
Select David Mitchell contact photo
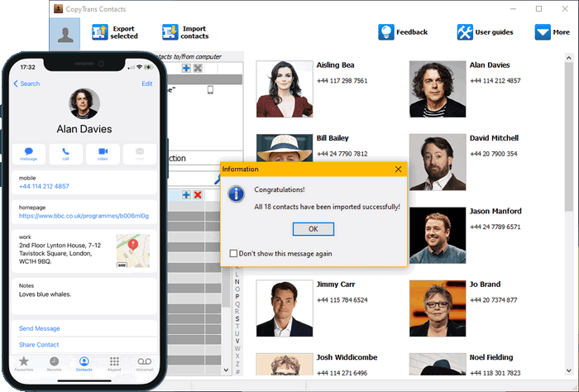coord(438,162)
